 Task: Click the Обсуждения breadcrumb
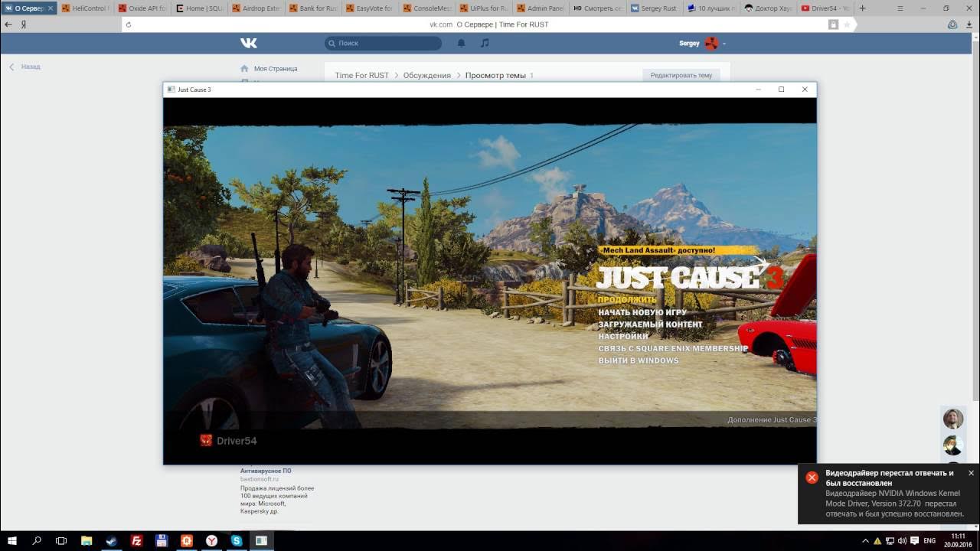point(427,75)
